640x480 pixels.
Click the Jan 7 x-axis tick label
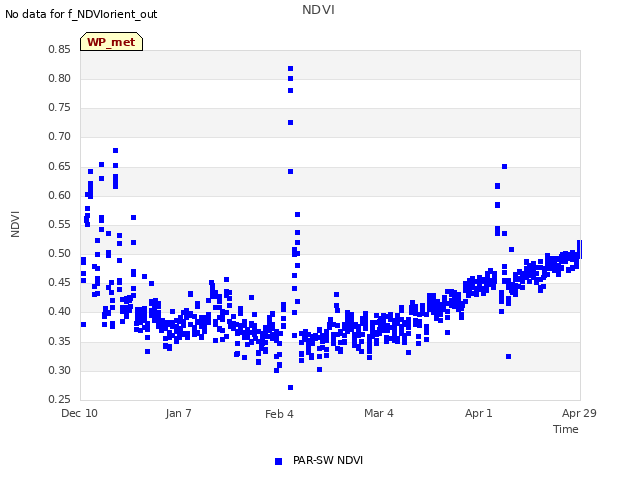178,413
